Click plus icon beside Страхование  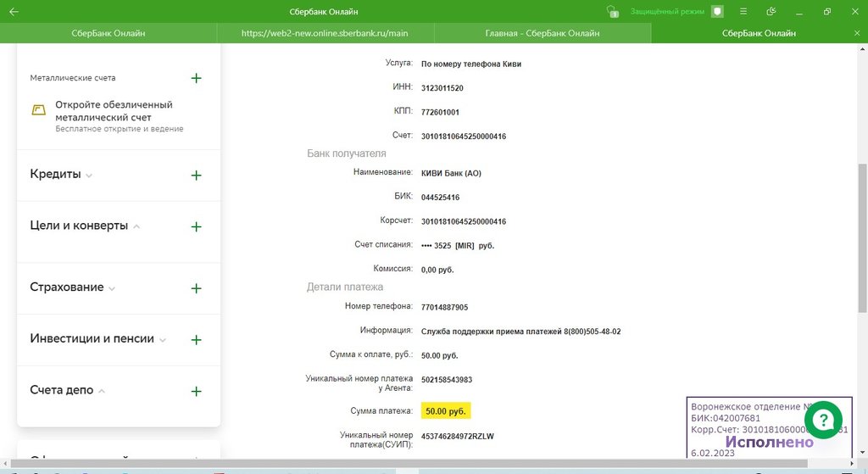pos(196,288)
